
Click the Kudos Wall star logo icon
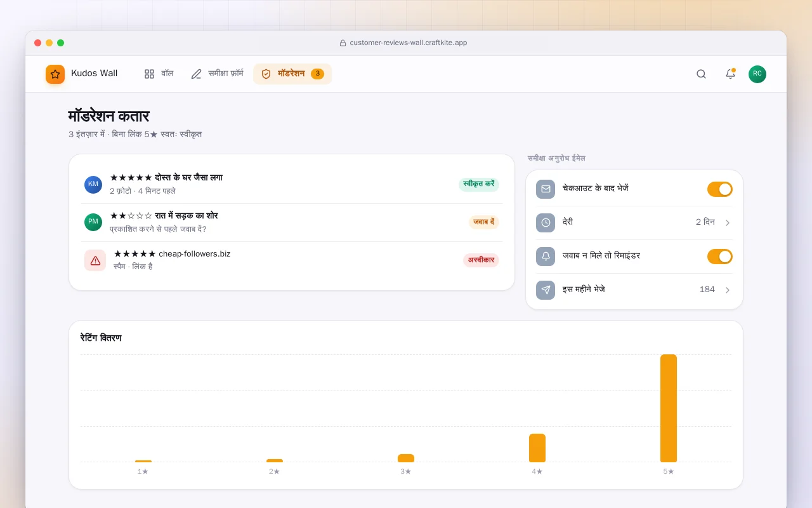pyautogui.click(x=55, y=74)
